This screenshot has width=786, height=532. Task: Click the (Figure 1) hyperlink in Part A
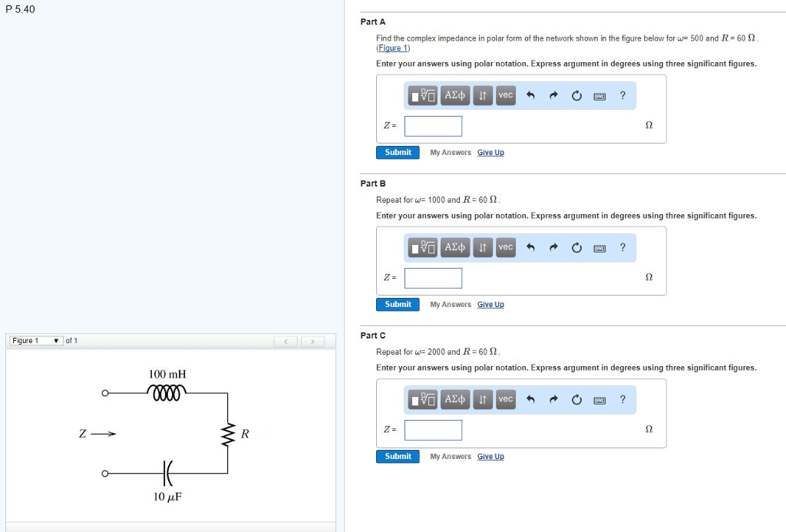pos(393,47)
